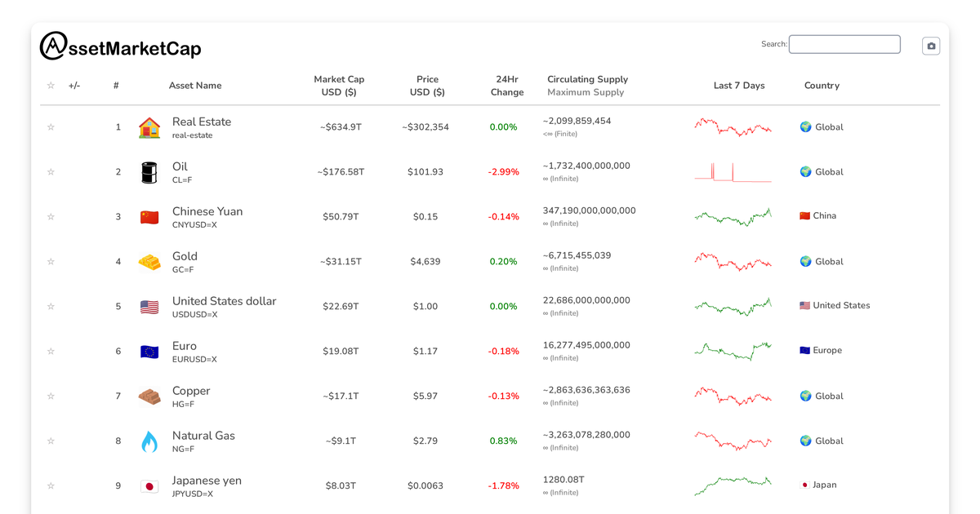Click the Oil barrel icon
The width and height of the screenshot is (980, 514).
149,172
